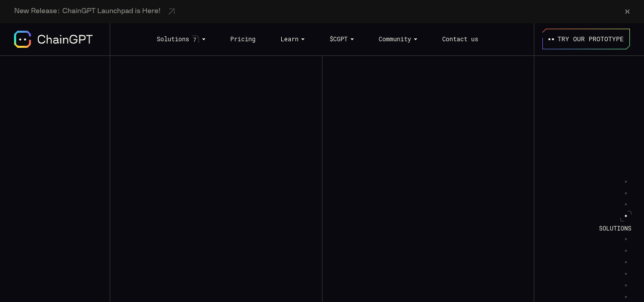Image resolution: width=644 pixels, height=302 pixels.
Task: Click the ChainGPT logo icon
Action: point(23,39)
